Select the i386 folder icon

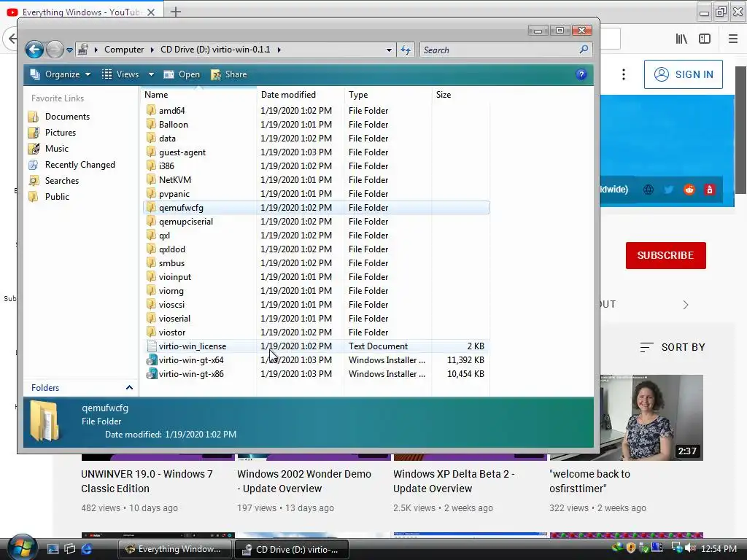[151, 166]
